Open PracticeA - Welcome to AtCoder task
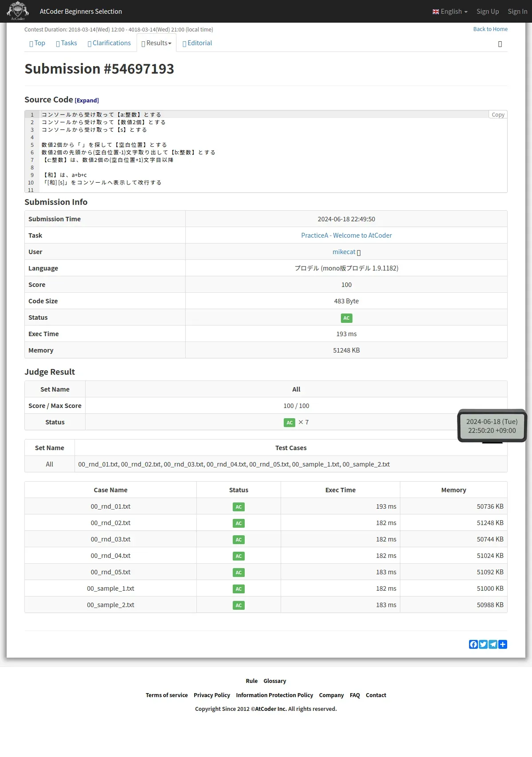Viewport: 532px width, 757px height. (x=346, y=235)
